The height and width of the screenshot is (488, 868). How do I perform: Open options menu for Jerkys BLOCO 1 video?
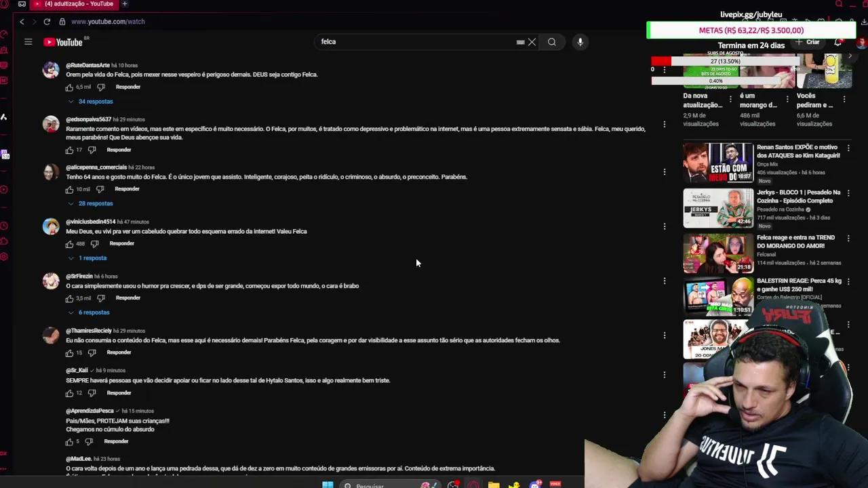[x=848, y=193]
